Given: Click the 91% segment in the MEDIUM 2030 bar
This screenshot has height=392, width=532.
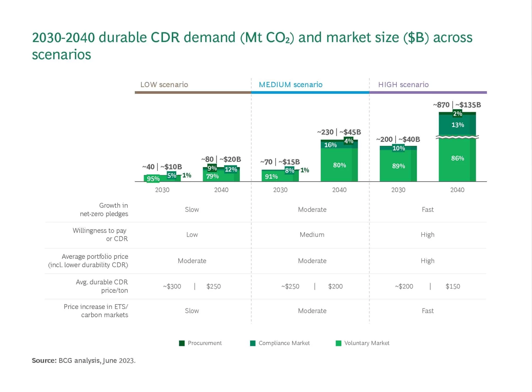Looking at the screenshot, I should pyautogui.click(x=271, y=177).
